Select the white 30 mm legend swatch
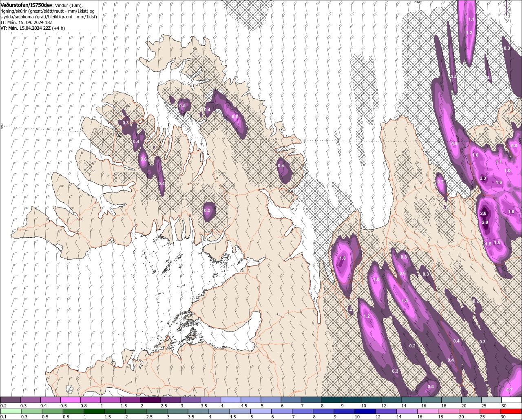Image resolution: width=522 pixels, height=420 pixels. 512,400
